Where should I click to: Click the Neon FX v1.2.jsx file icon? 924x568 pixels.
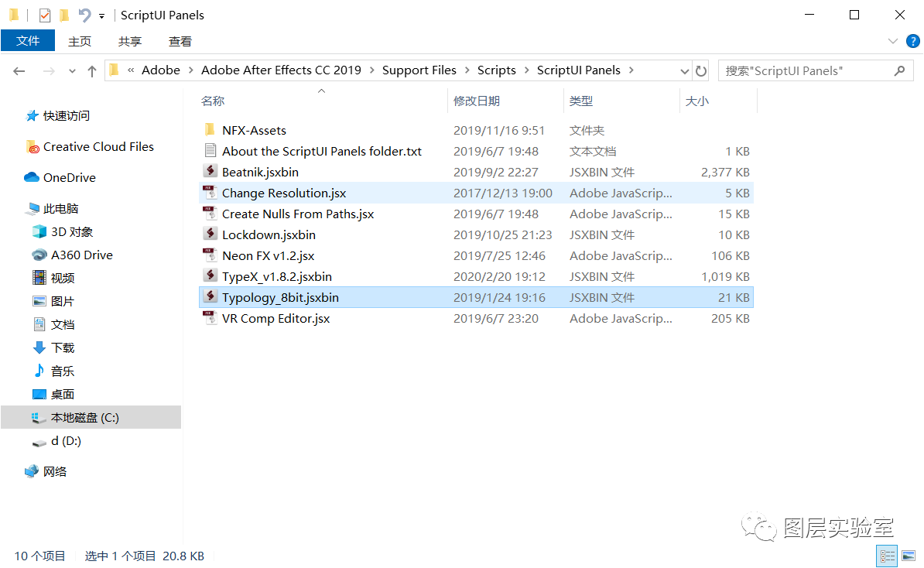tap(210, 255)
